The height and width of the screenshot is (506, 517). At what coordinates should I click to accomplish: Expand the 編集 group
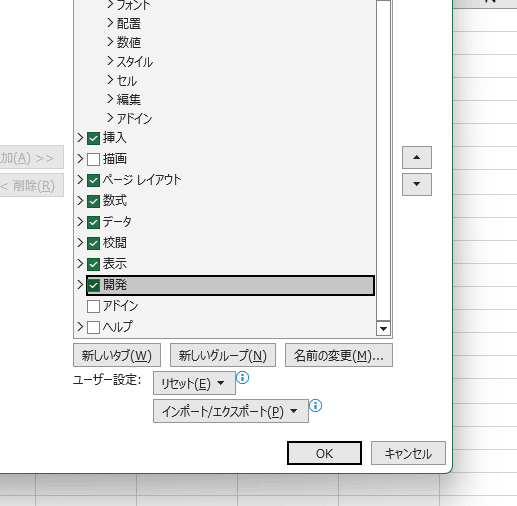(110, 99)
